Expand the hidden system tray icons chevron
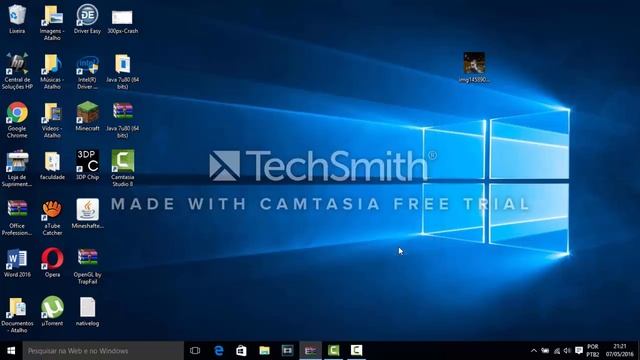640x360 pixels. (x=533, y=351)
